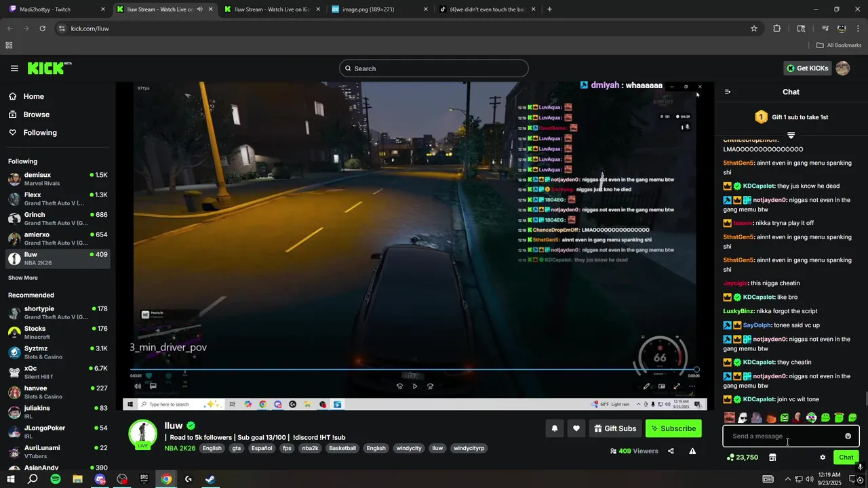Toggle captions in the in-stream player
This screenshot has height=488, width=868.
tap(153, 386)
